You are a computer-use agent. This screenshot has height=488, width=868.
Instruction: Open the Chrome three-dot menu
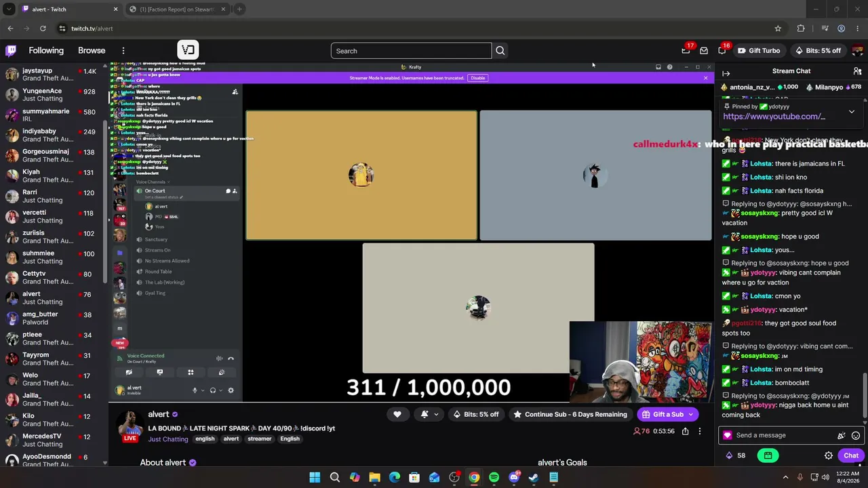pos(857,28)
